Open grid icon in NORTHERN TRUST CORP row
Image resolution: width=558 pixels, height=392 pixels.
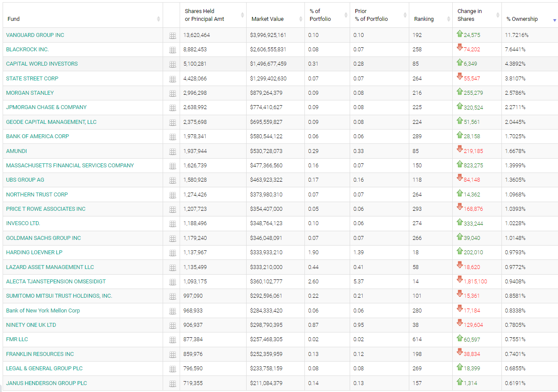pyautogui.click(x=172, y=195)
